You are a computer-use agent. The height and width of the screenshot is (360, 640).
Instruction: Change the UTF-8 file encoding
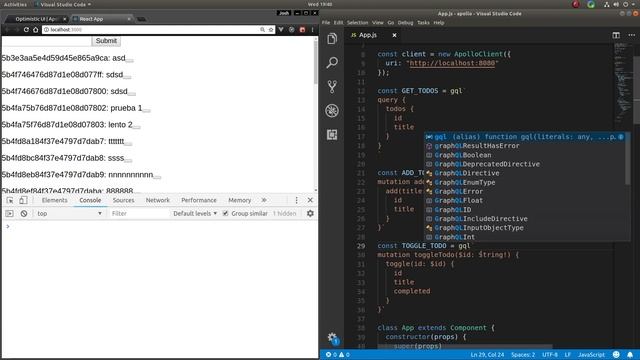coord(550,355)
